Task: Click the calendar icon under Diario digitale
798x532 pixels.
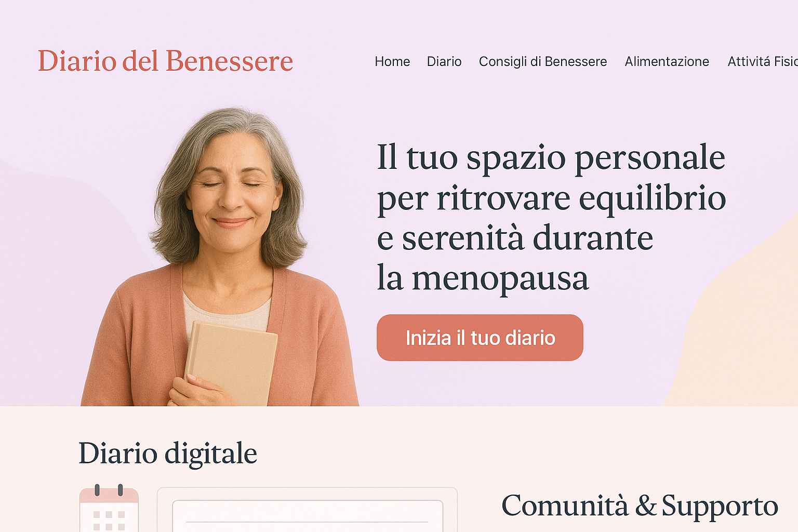Action: pyautogui.click(x=109, y=508)
